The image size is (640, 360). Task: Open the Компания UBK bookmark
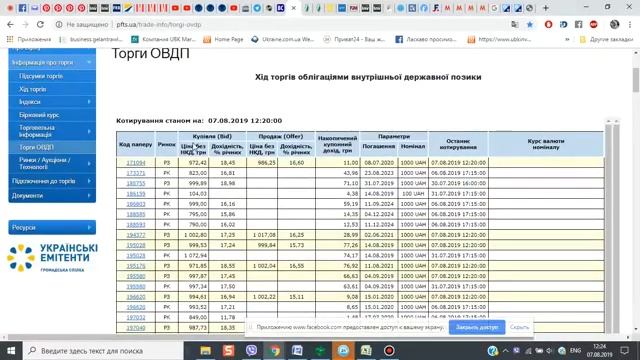[163, 40]
